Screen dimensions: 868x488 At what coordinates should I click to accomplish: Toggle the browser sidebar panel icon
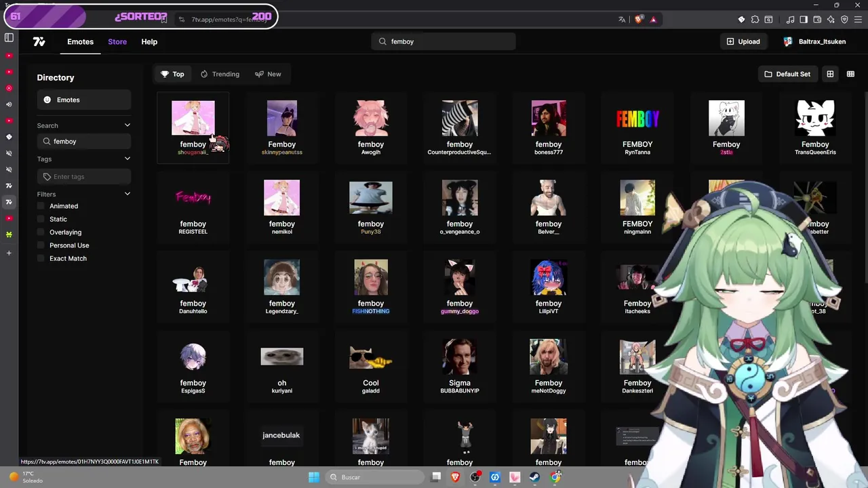pos(804,20)
